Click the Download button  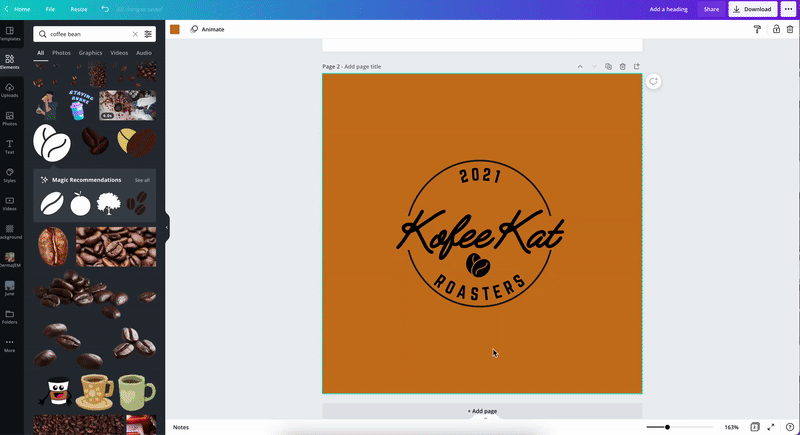[752, 9]
